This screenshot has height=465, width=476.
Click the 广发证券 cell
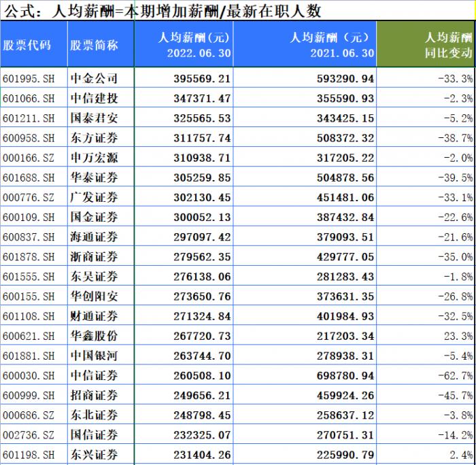tap(94, 197)
